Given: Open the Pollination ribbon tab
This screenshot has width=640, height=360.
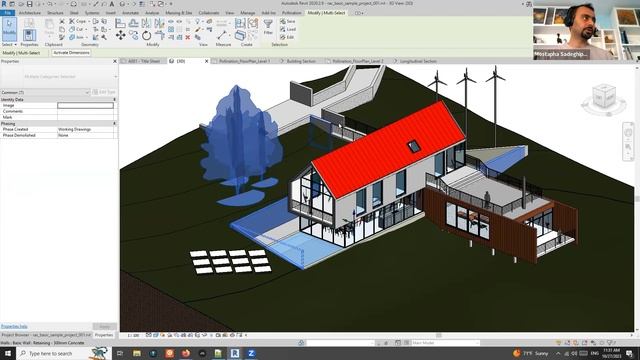Looking at the screenshot, I should pyautogui.click(x=291, y=13).
